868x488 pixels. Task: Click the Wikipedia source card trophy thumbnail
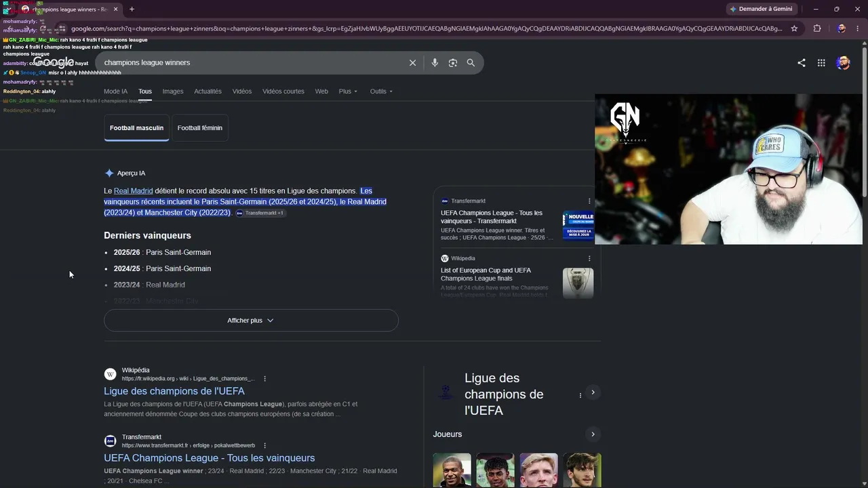pos(578,283)
